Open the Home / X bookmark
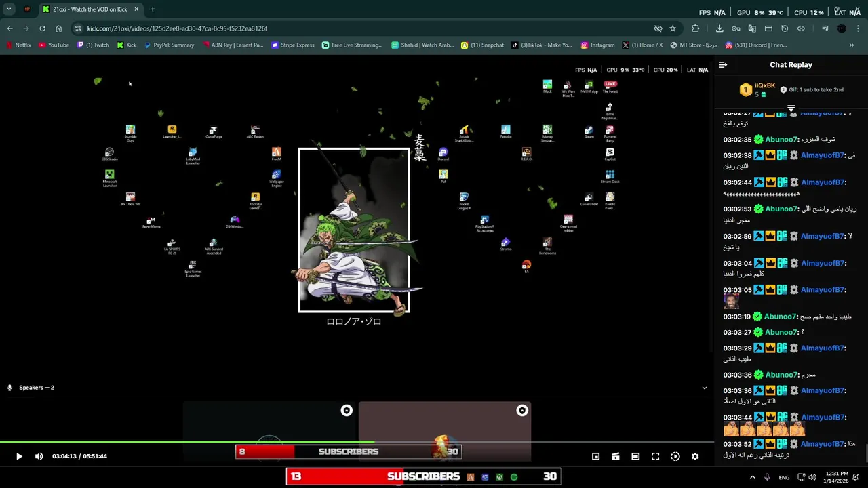 tap(642, 45)
